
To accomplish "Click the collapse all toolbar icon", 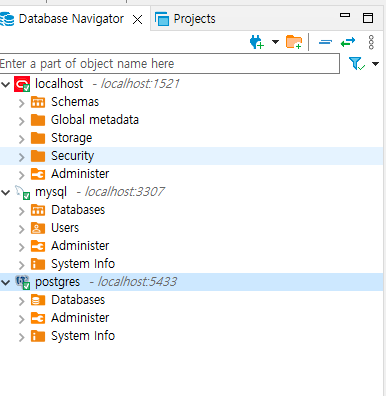I will [325, 42].
